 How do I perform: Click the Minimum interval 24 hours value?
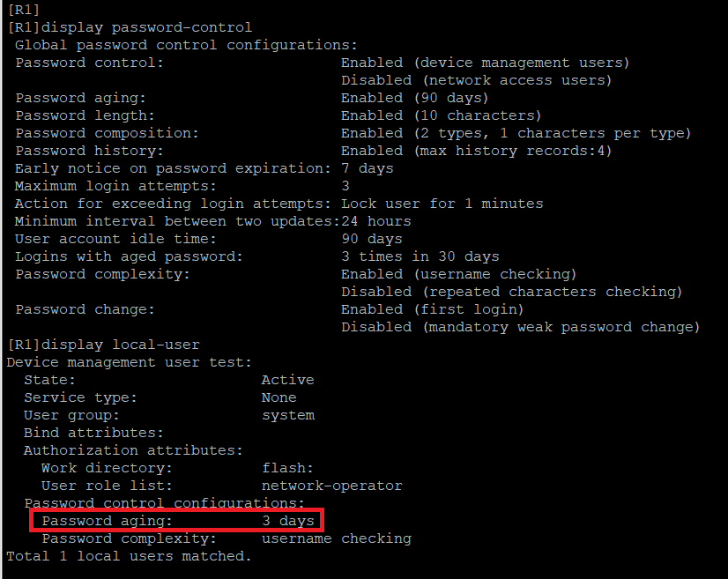point(375,221)
